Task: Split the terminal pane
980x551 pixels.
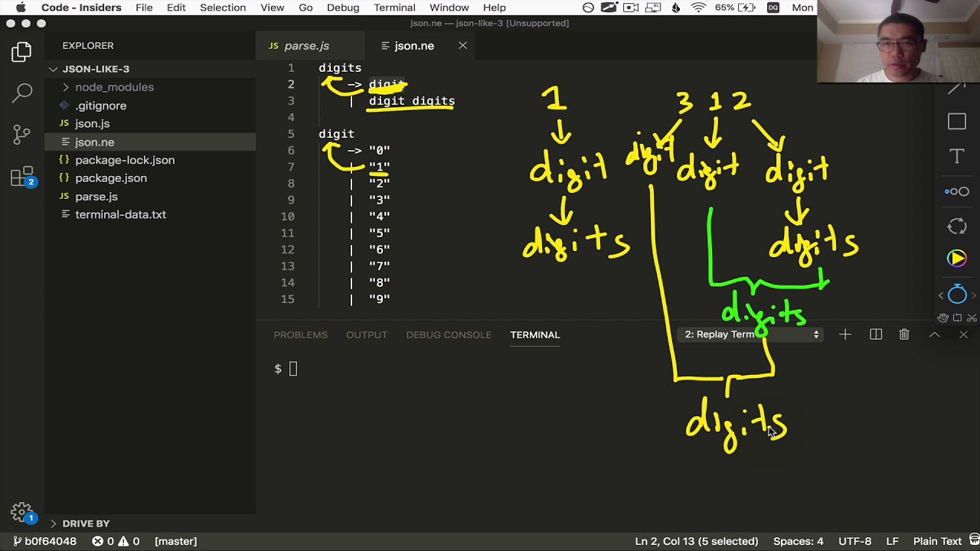Action: click(876, 334)
